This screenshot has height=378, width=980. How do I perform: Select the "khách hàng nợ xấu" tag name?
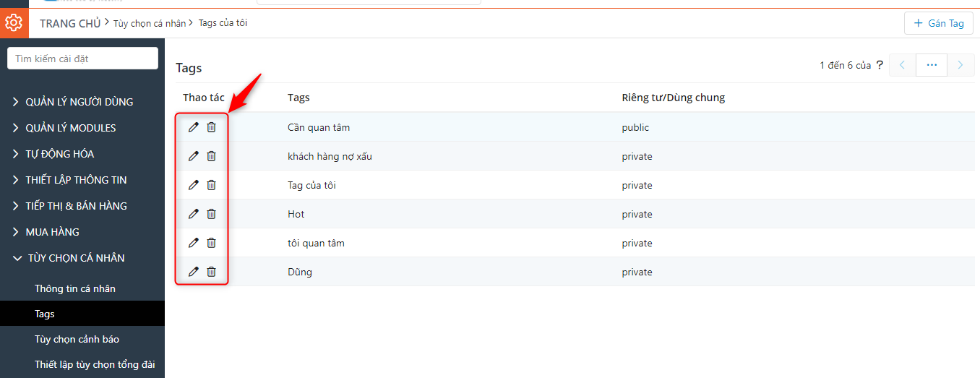pos(330,156)
